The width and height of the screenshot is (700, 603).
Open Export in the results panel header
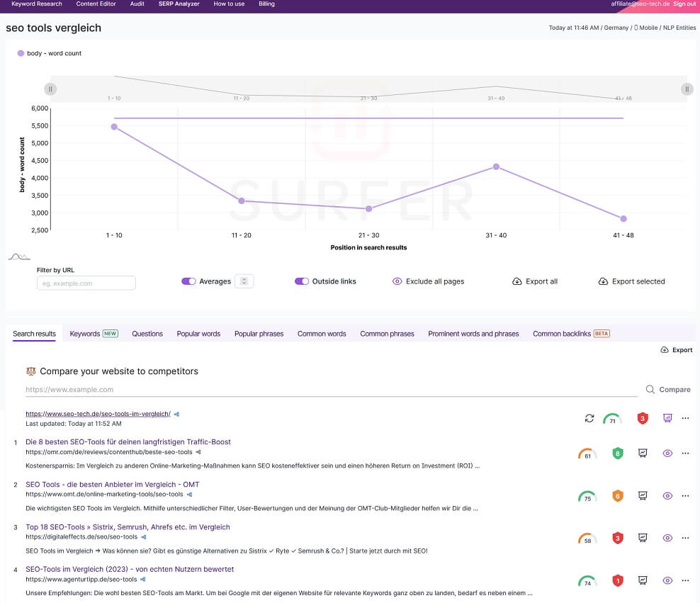tap(676, 349)
